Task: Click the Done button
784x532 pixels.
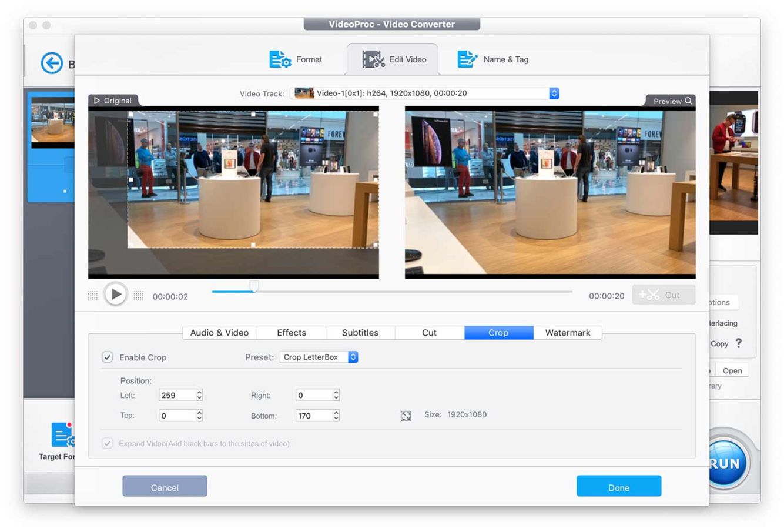Action: (x=618, y=487)
